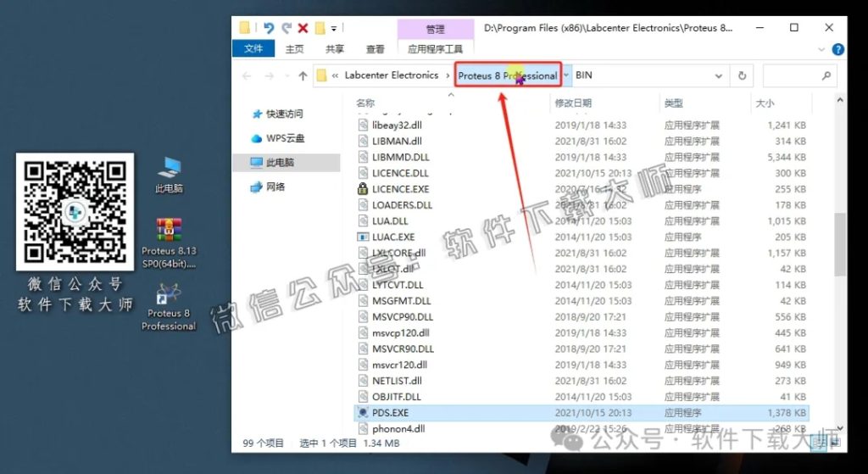Select file LUA.DLL
This screenshot has width=868, height=474.
tap(390, 221)
